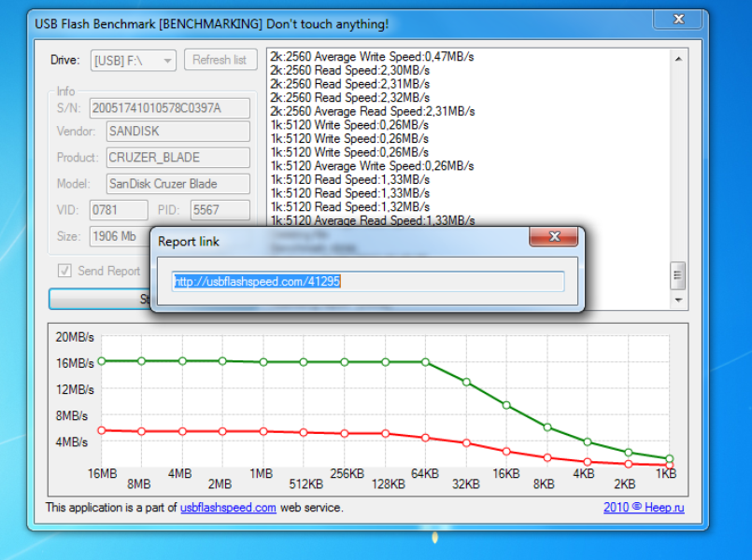Viewport: 752px width, 560px height.
Task: Close the Report link dialog
Action: tap(552, 238)
